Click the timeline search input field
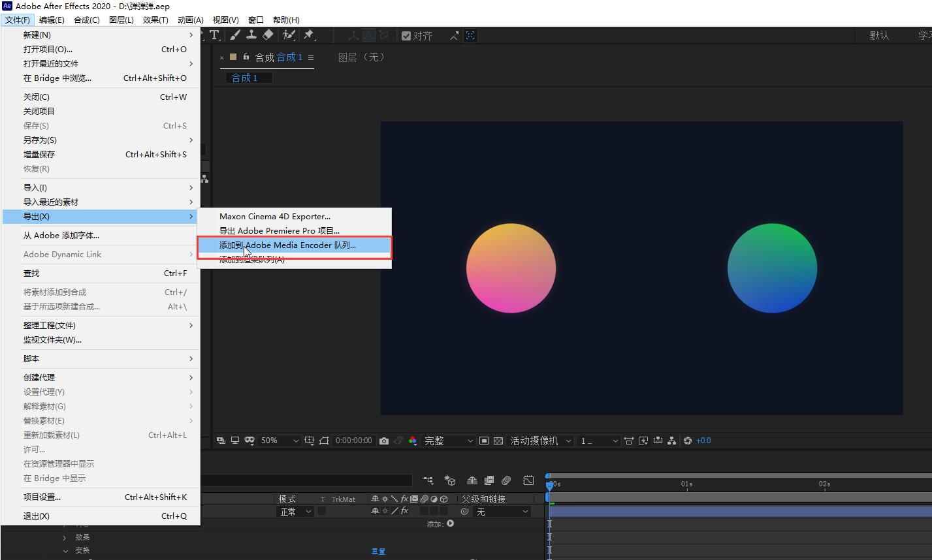Image resolution: width=932 pixels, height=560 pixels. (307, 480)
